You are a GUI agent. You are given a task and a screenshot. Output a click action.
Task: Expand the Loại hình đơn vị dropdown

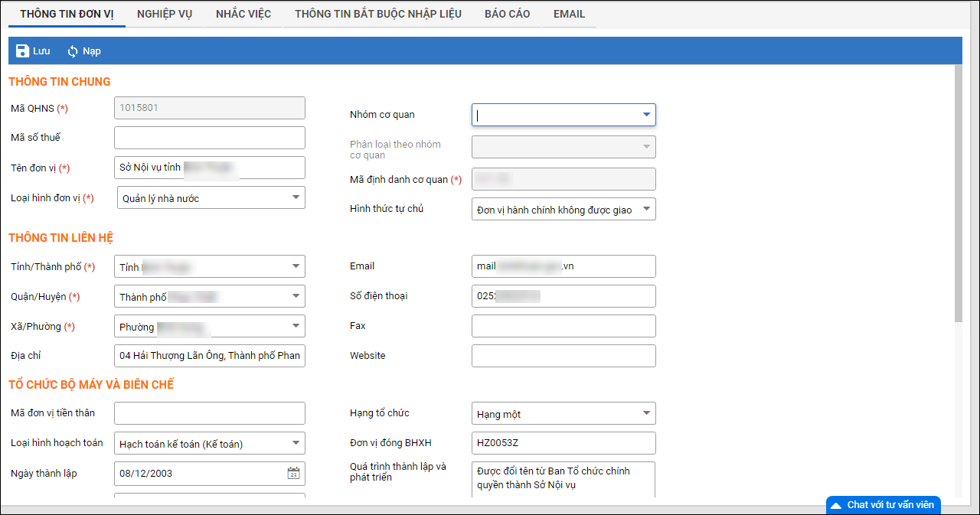pos(296,197)
